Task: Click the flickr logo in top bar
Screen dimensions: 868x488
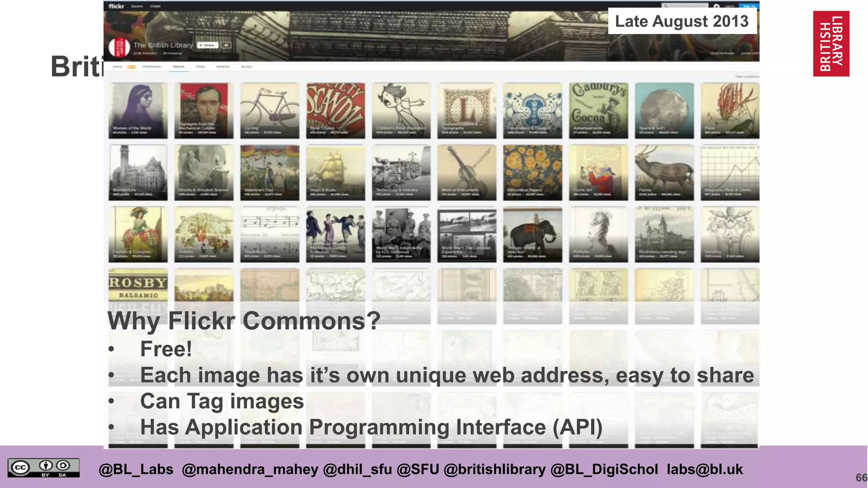Action: coord(116,6)
